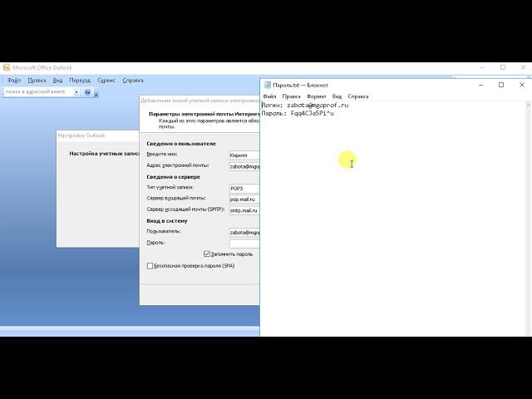This screenshot has height=399, width=532.
Task: Click the address book search field
Action: coord(37,92)
